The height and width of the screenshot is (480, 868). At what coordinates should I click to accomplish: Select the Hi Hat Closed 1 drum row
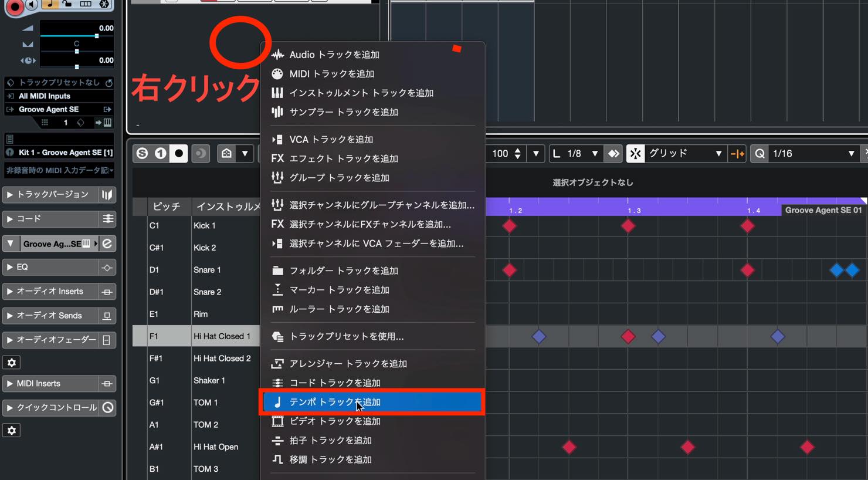[x=196, y=336]
